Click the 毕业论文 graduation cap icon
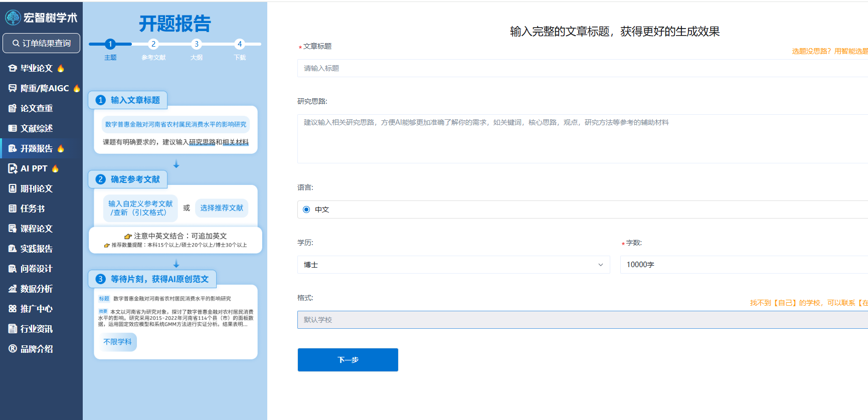Image resolution: width=868 pixels, height=420 pixels. pyautogui.click(x=13, y=68)
